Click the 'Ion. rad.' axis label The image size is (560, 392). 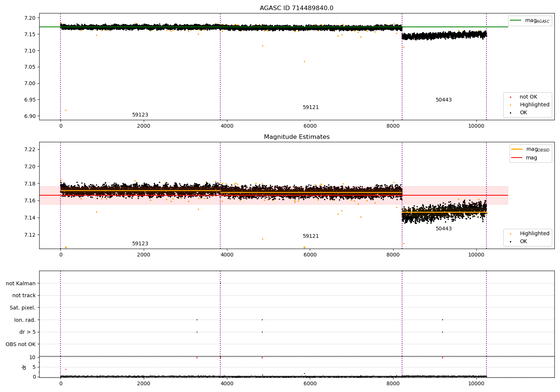coord(25,320)
